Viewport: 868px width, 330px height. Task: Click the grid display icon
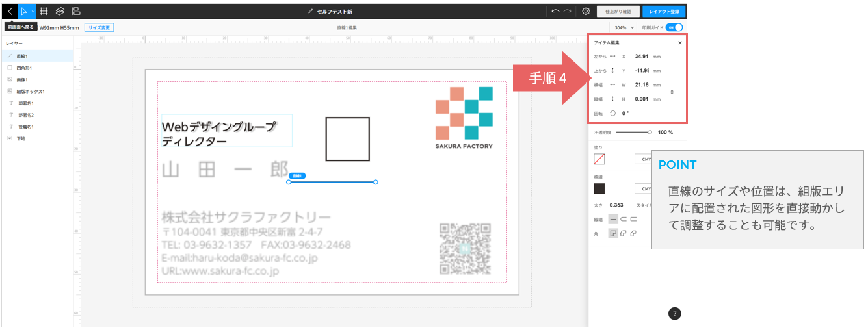tap(44, 11)
